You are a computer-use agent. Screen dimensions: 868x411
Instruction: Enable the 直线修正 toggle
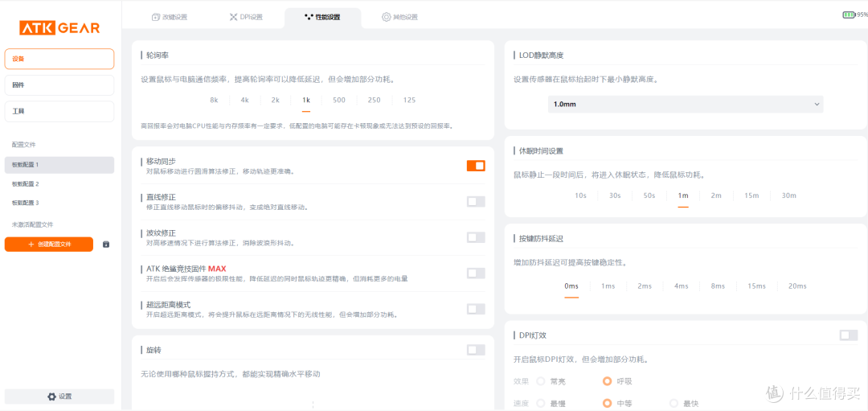point(476,202)
